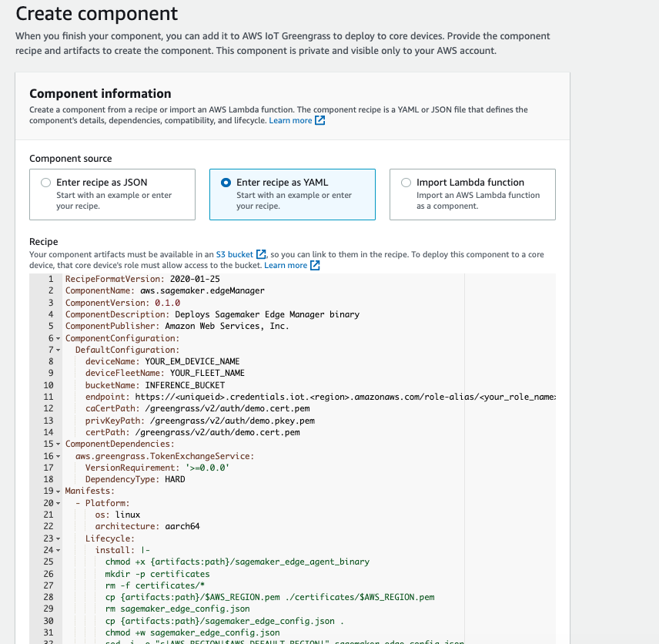Click caCertPath value demo.cert.pem on line 12
The image size is (659, 644).
coord(227,408)
